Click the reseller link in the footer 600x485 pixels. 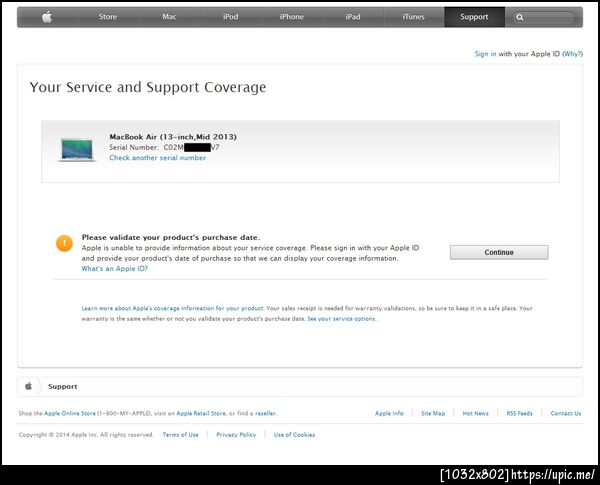click(265, 413)
